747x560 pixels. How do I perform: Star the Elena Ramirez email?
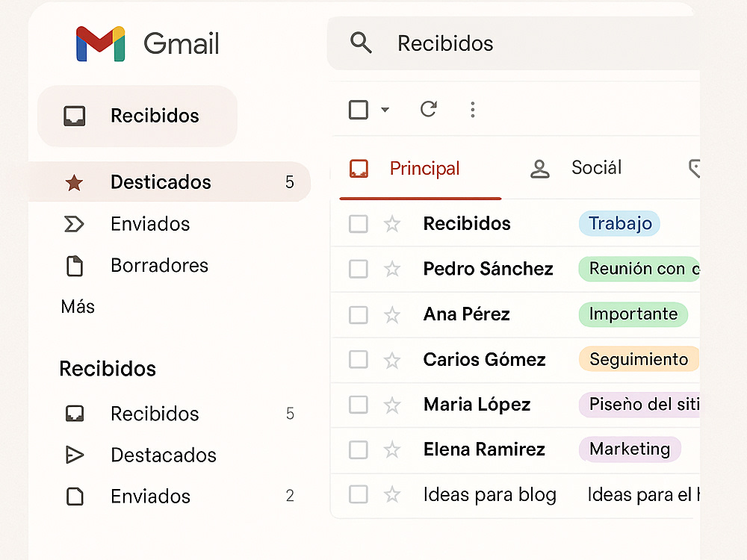[392, 449]
